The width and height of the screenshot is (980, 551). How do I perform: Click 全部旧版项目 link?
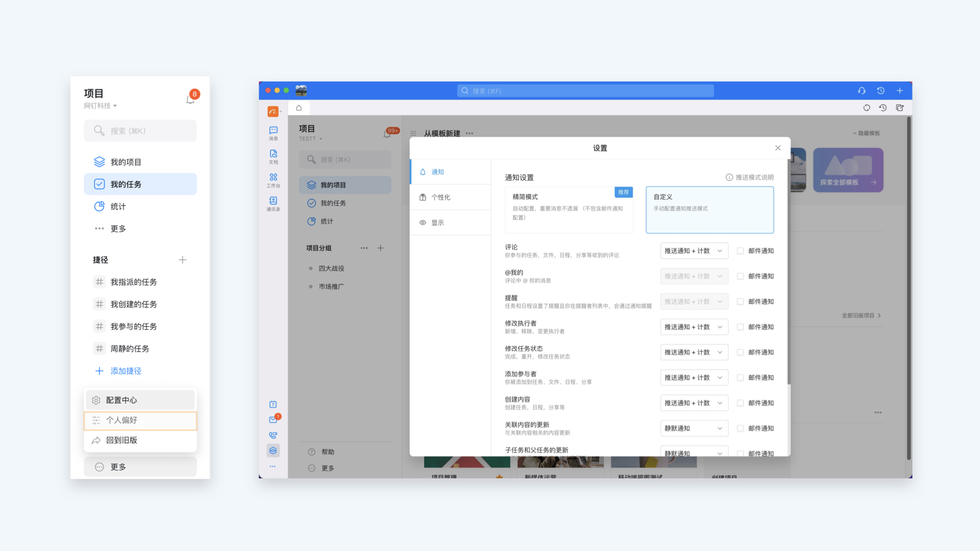(x=861, y=315)
